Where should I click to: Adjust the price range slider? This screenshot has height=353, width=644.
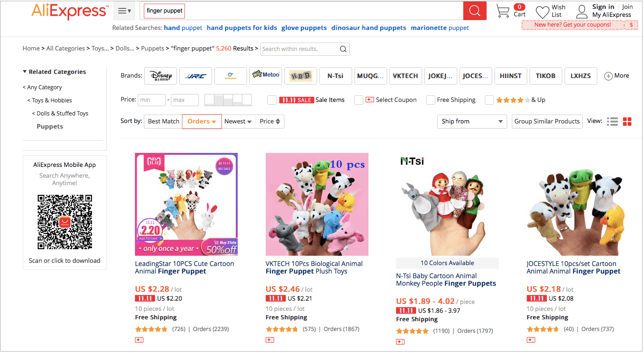(229, 100)
